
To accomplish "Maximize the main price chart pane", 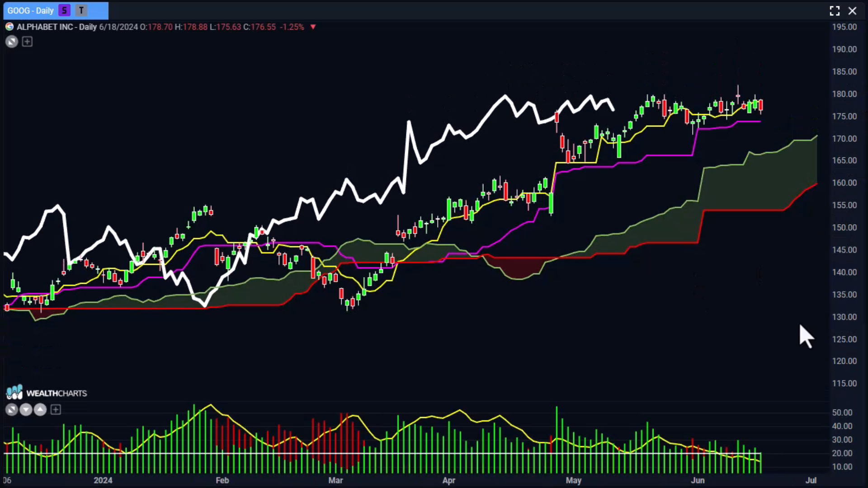I will point(12,42).
